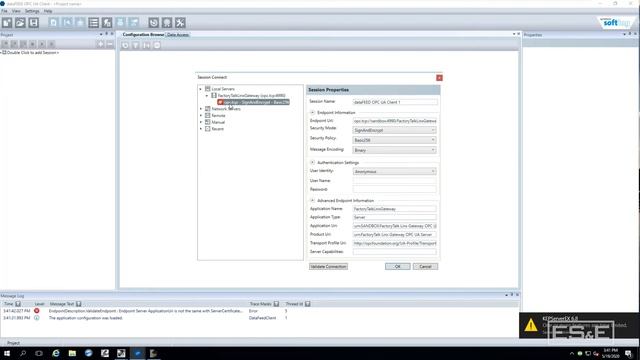
Task: Click refresh icon in Configuration Browser toolbar
Action: [x=125, y=45]
